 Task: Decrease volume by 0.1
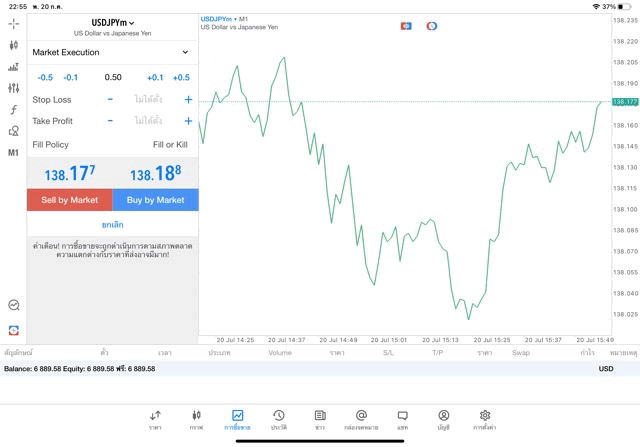[x=71, y=78]
